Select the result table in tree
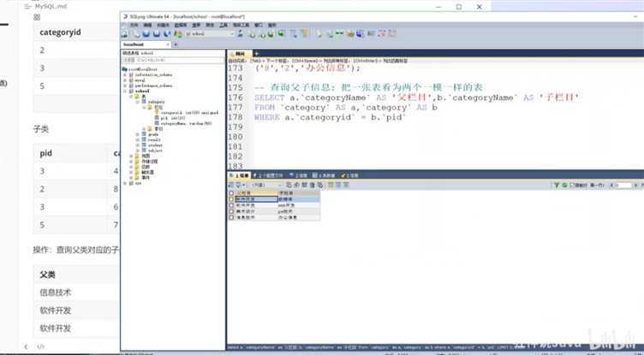 coord(154,139)
